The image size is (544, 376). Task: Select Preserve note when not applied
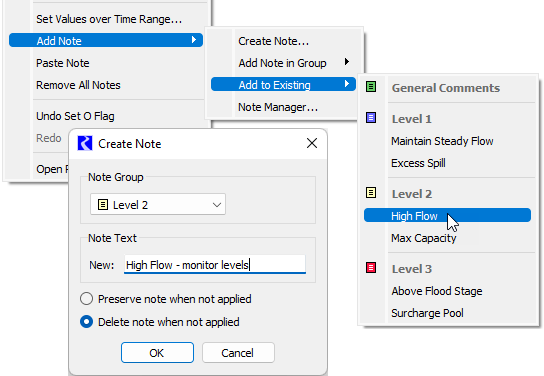click(x=86, y=299)
